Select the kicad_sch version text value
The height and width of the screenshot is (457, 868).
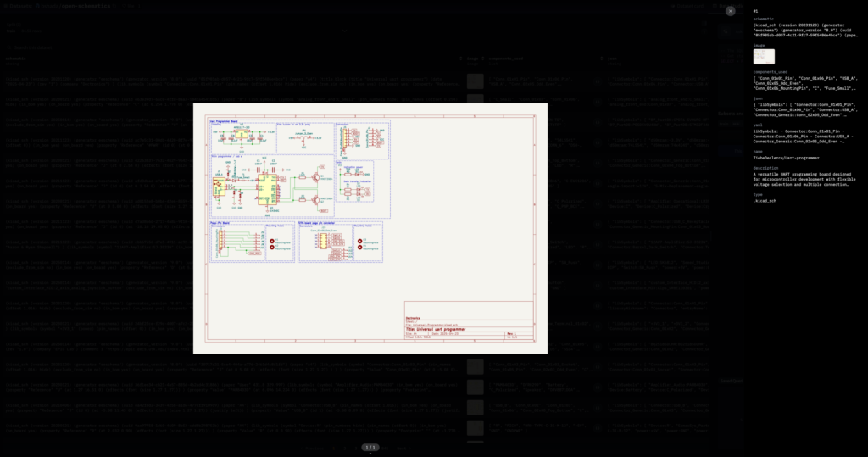tap(805, 31)
